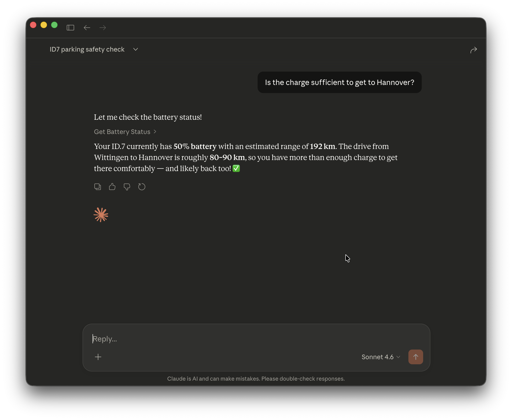Expand the ID7 parking safety check title menu
The image size is (512, 420).
[94, 49]
